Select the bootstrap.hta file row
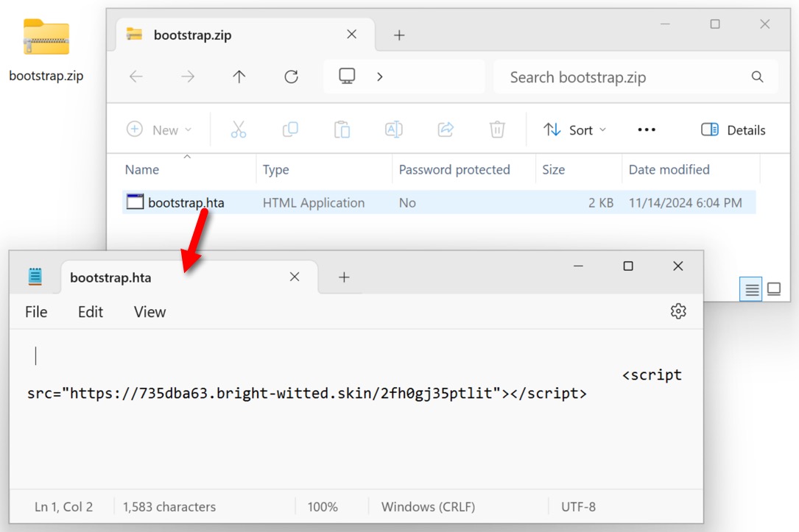Image resolution: width=799 pixels, height=532 pixels. coord(439,202)
